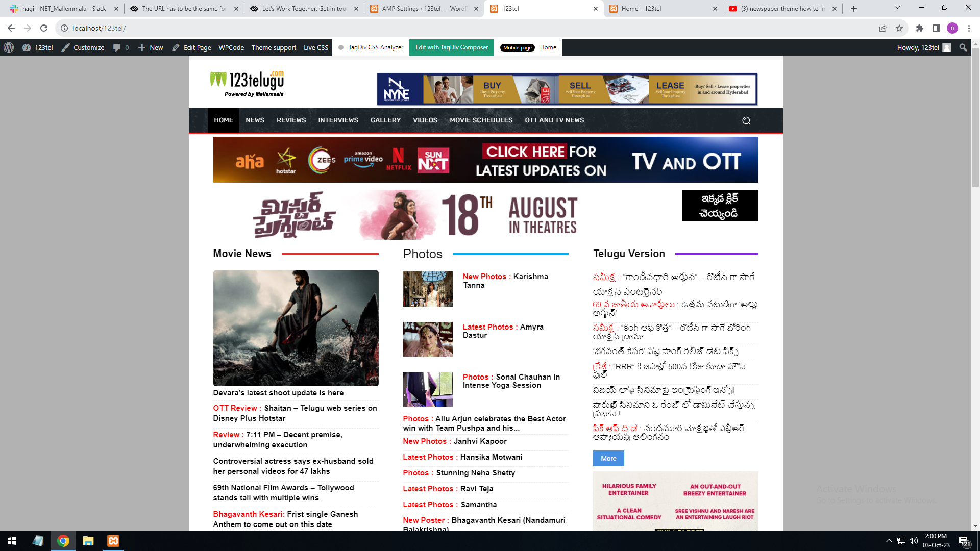Switch to The URL has to be tab
The height and width of the screenshot is (551, 980).
185,9
